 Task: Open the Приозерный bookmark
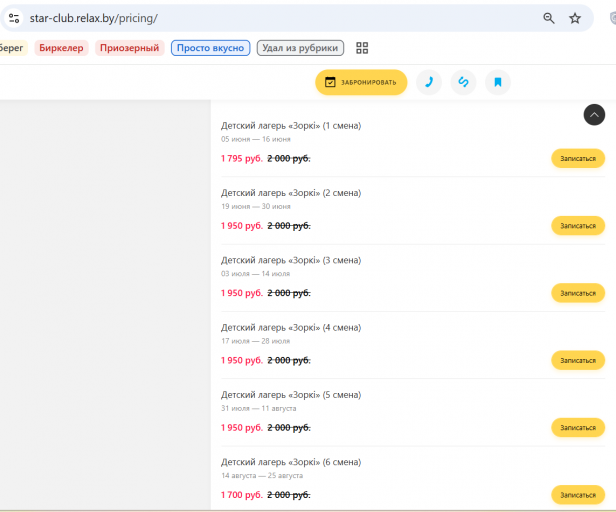pos(129,48)
